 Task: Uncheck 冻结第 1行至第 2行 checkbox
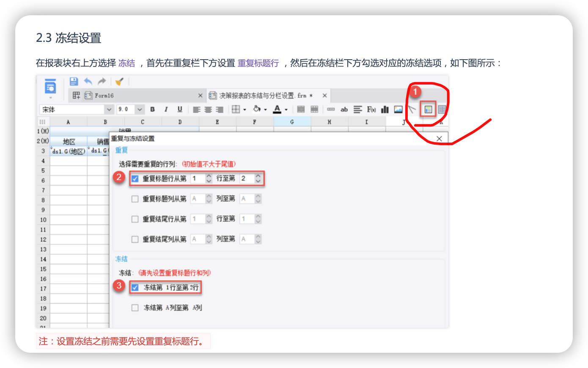pyautogui.click(x=135, y=288)
